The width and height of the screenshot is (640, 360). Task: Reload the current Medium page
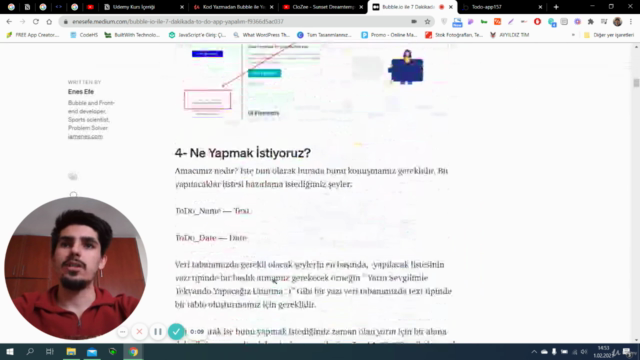pyautogui.click(x=36, y=22)
